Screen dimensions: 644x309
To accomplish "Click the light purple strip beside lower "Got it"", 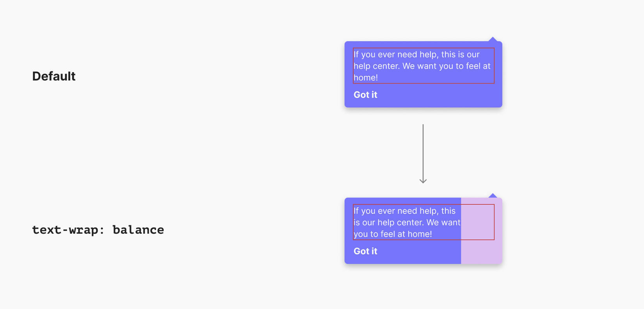I will tap(481, 252).
